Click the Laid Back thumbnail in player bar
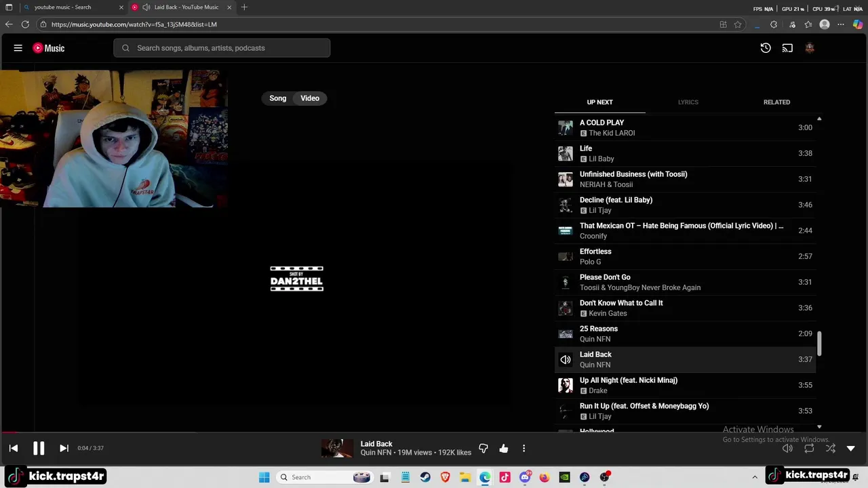The width and height of the screenshot is (868, 488). [337, 448]
